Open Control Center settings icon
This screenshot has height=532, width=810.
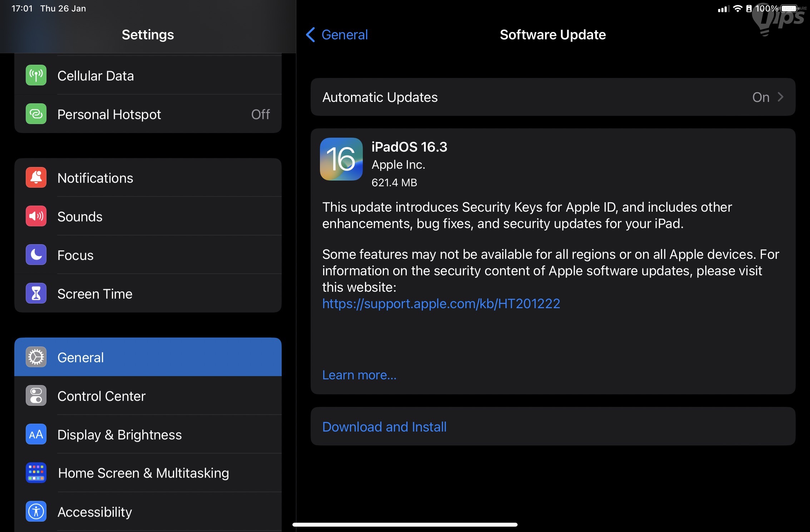pos(35,396)
